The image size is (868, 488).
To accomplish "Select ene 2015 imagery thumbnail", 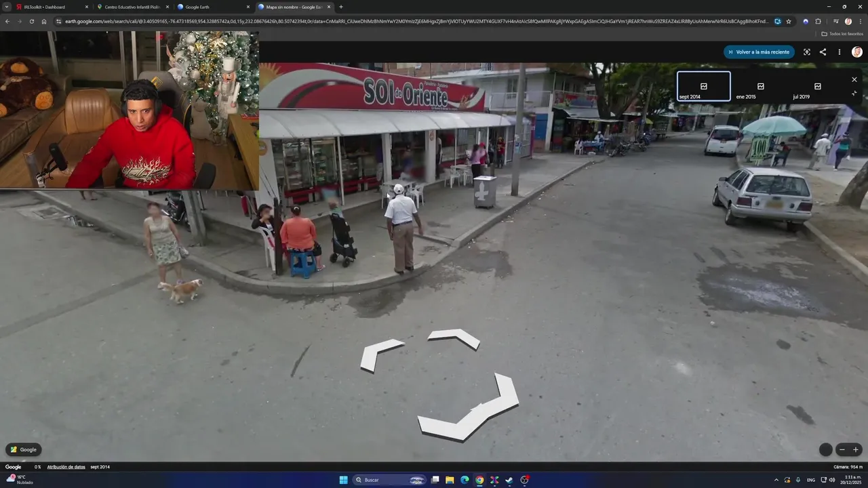I will coord(760,87).
